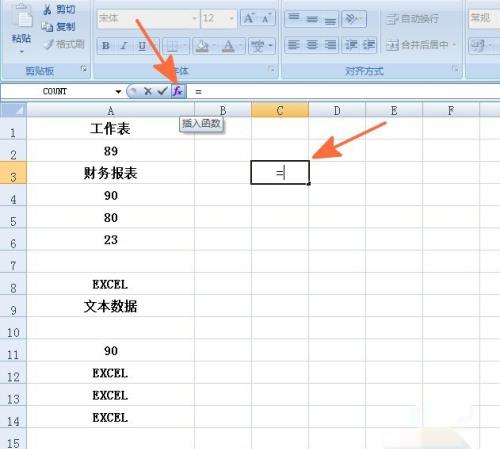Toggle Wrap Text (自动换行)

point(412,18)
